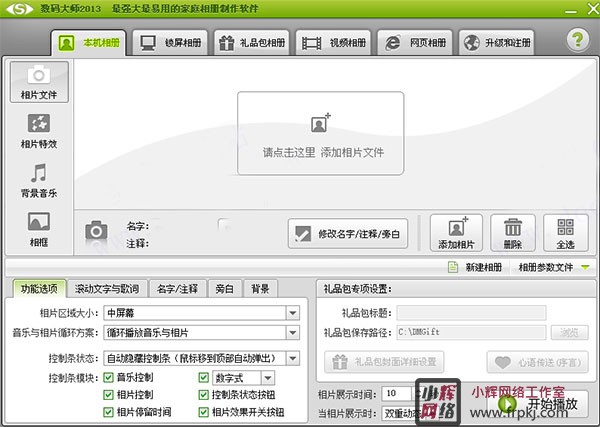Switch to 本机相册 tab
This screenshot has height=427, width=600.
pos(88,42)
